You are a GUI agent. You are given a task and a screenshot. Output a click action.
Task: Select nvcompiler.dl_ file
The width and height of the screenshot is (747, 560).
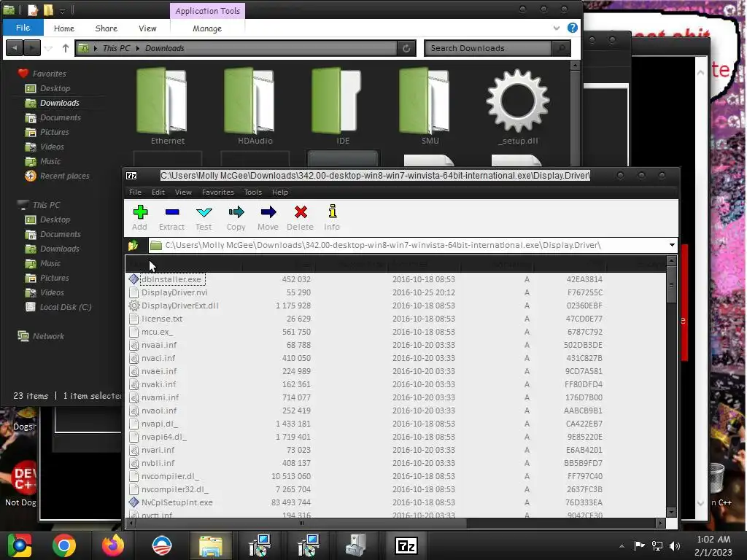[x=170, y=476]
